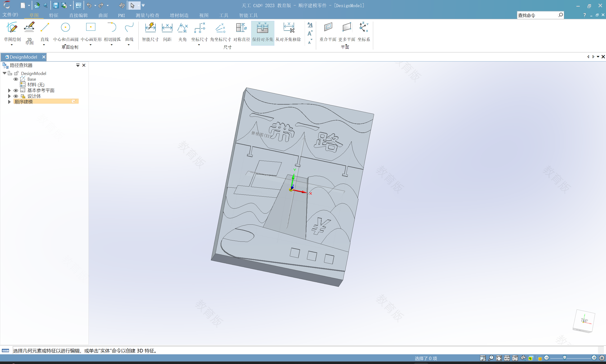Toggle visibility eye for 基本参考平面

tap(16, 90)
